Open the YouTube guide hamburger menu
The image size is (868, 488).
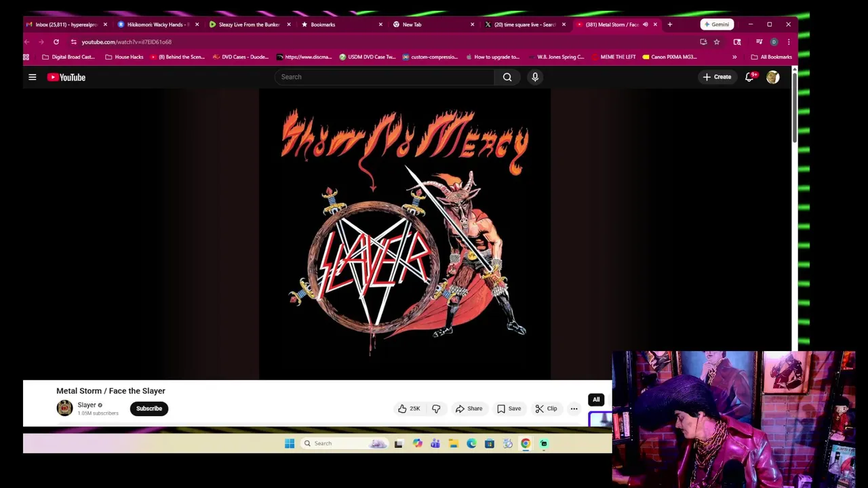[x=32, y=77]
